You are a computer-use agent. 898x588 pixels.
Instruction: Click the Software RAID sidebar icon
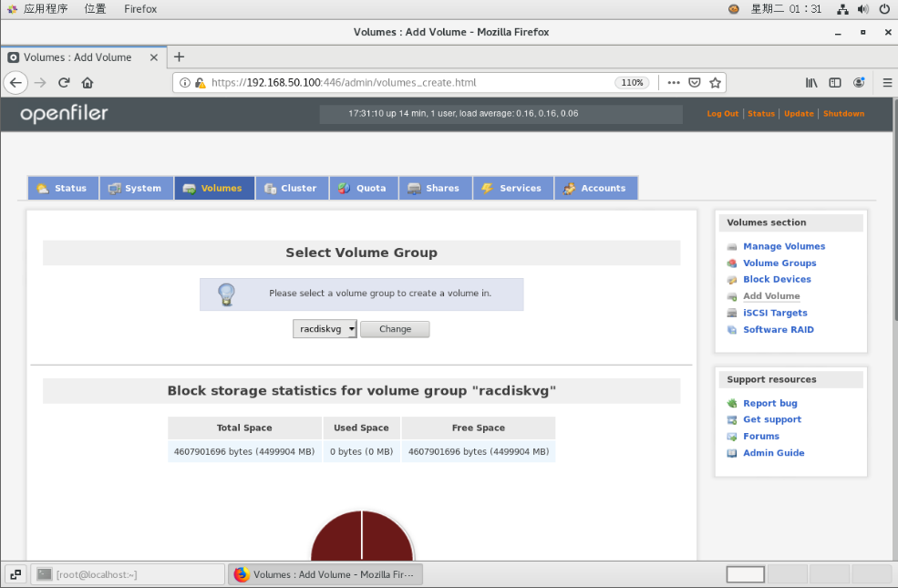coord(732,330)
